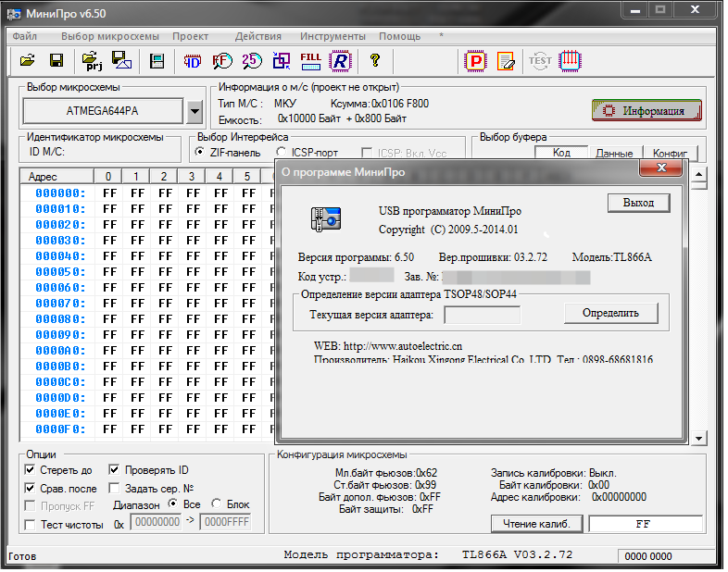
Task: Click the red P program chip icon
Action: pos(475,61)
